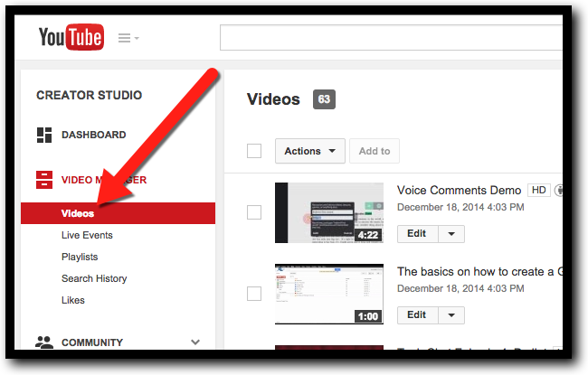Viewport: 588px width, 375px height.
Task: Go to Live Events
Action: click(87, 235)
